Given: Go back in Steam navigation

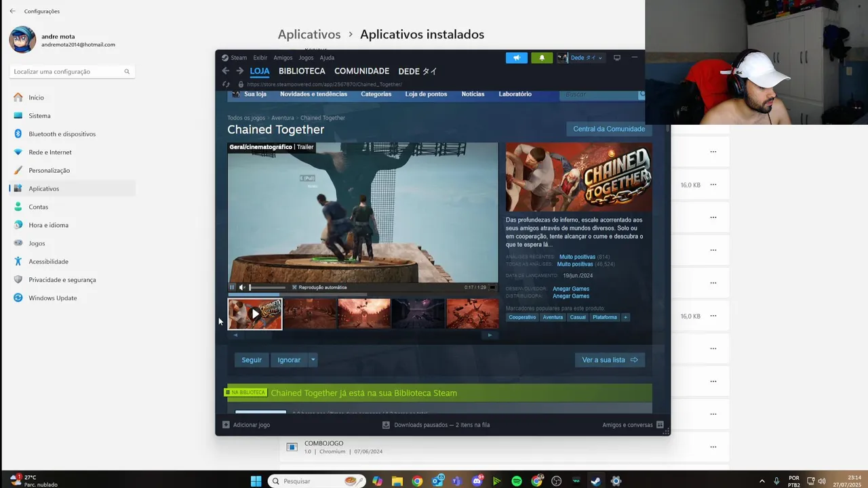Looking at the screenshot, I should [x=226, y=71].
